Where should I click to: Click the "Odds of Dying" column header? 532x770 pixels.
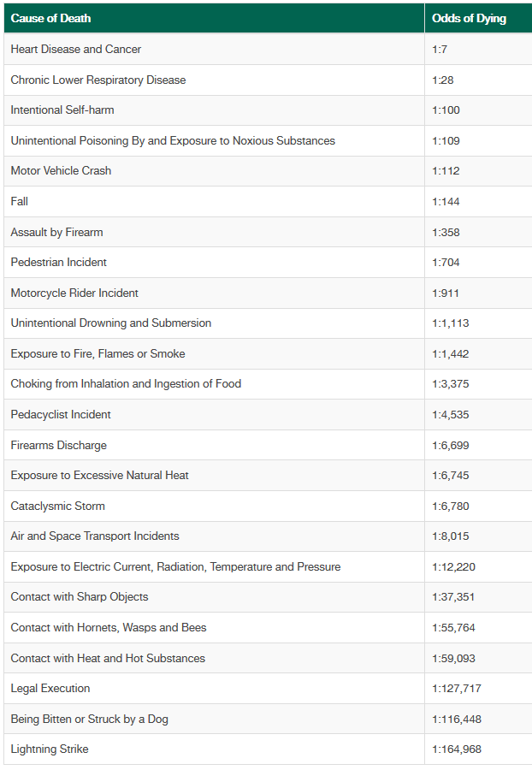pos(469,18)
